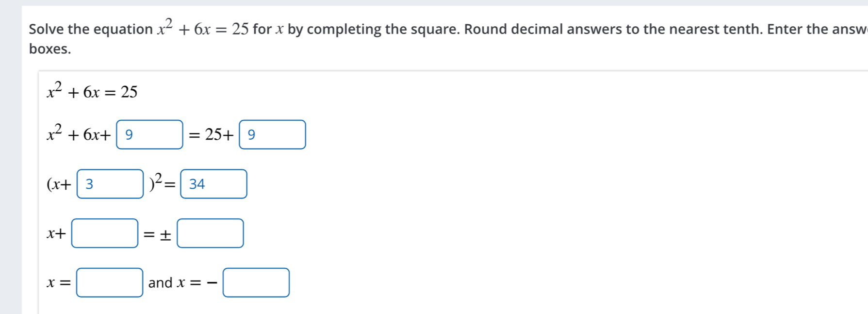
Task: Click the x² + 6x = 25 equation in the work area
Action: coord(92,91)
